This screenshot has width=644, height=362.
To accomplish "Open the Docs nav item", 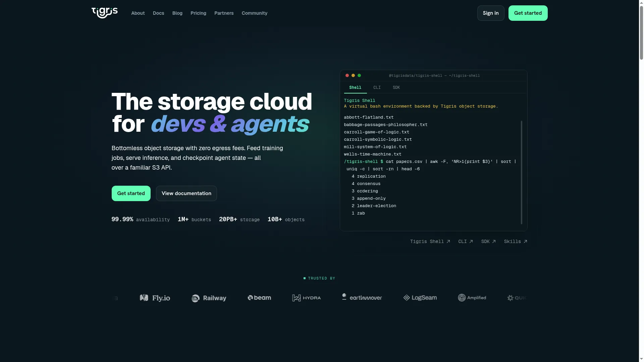I will coord(158,13).
